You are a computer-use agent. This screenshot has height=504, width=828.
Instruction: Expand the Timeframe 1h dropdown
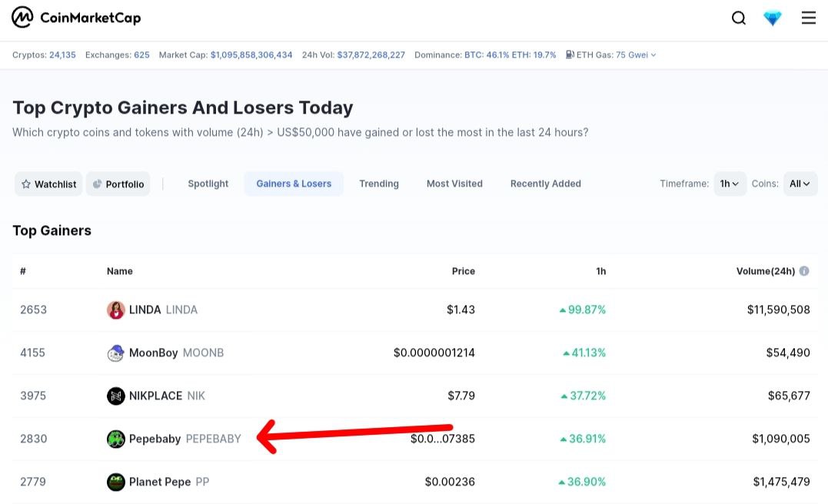tap(730, 184)
